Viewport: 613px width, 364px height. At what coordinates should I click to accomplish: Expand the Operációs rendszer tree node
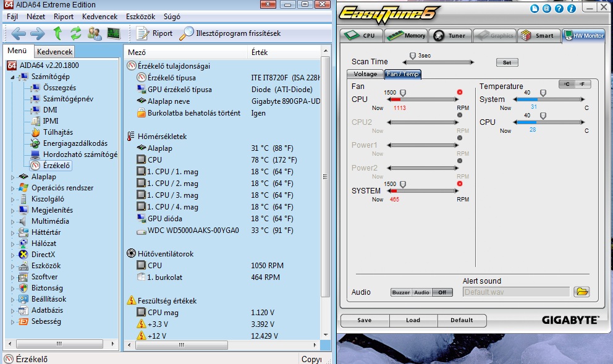click(x=12, y=188)
